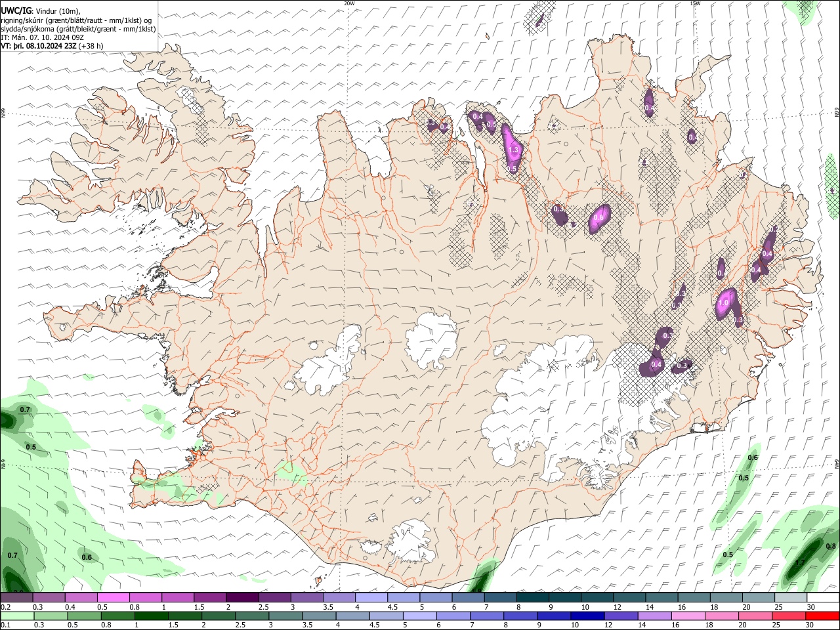Click the '15W' longitude label
The image size is (840, 630).
click(x=695, y=3)
